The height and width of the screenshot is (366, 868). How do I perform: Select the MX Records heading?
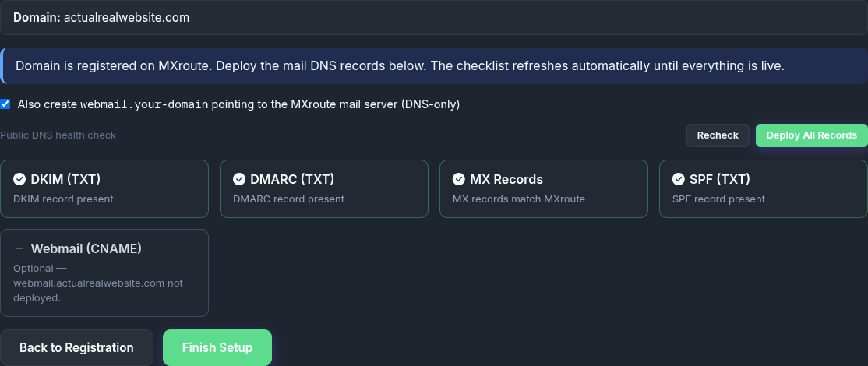coord(506,179)
